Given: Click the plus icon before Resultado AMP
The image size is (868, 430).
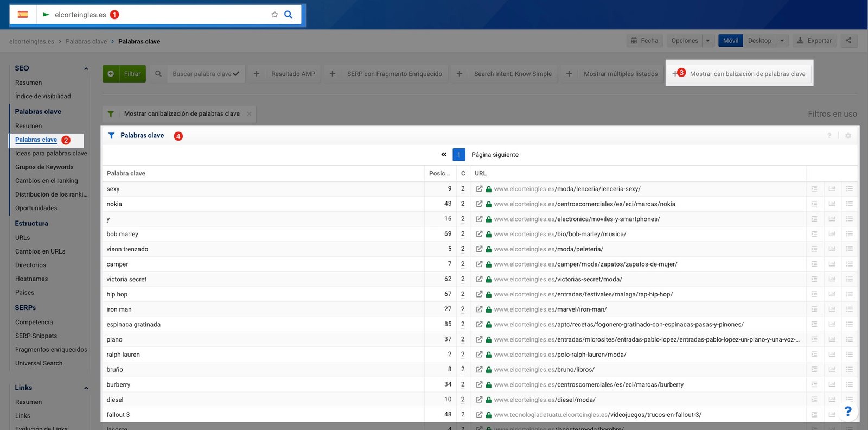Looking at the screenshot, I should coord(257,74).
